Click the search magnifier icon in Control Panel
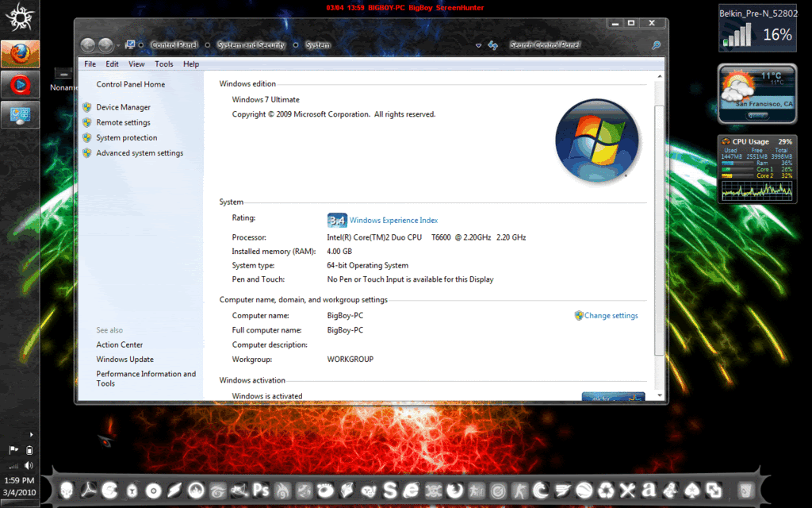 [x=656, y=45]
